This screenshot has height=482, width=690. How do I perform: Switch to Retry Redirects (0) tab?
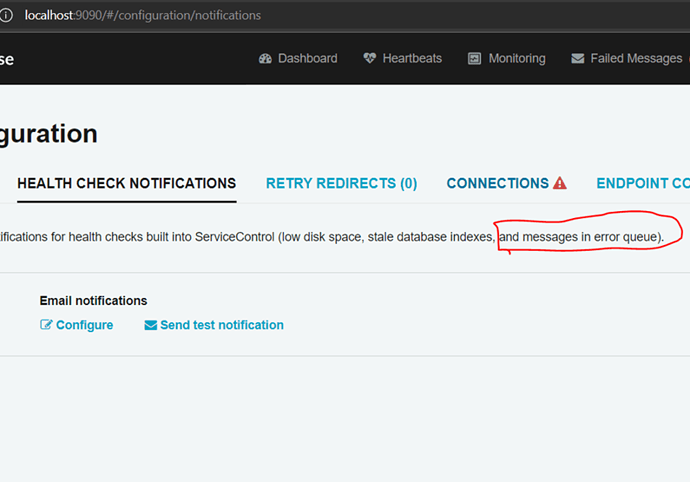pyautogui.click(x=341, y=183)
